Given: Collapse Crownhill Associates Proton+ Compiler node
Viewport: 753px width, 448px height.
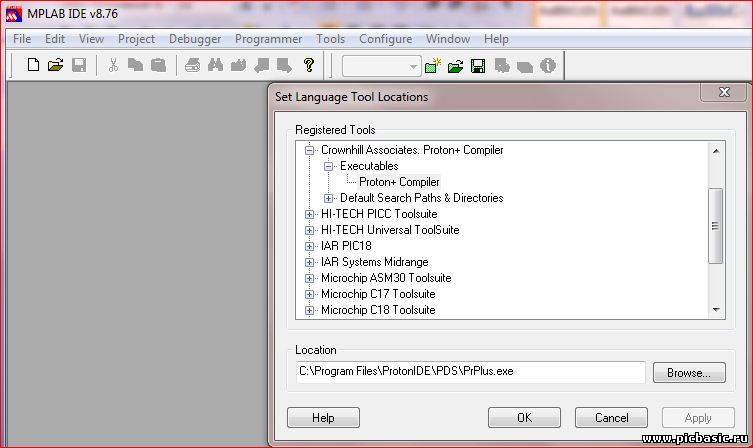Looking at the screenshot, I should pos(310,150).
